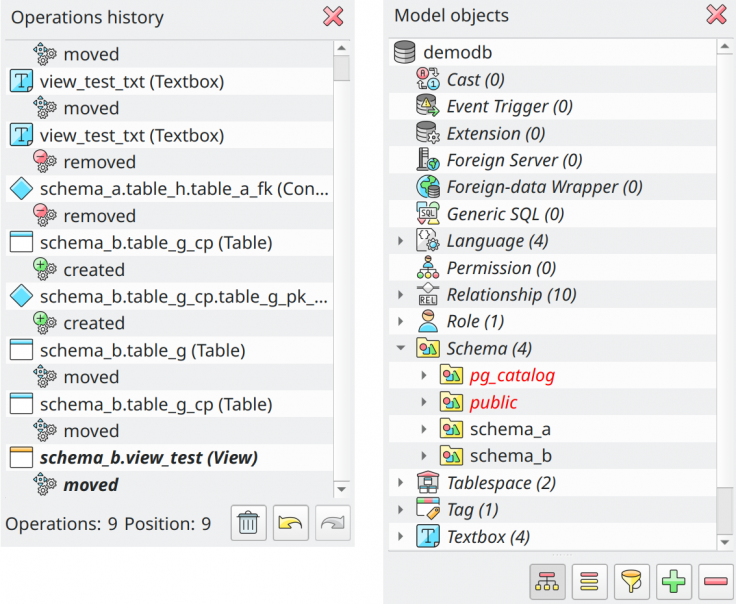The image size is (736, 604).
Task: Expand the Textbox (4) node
Action: point(400,536)
